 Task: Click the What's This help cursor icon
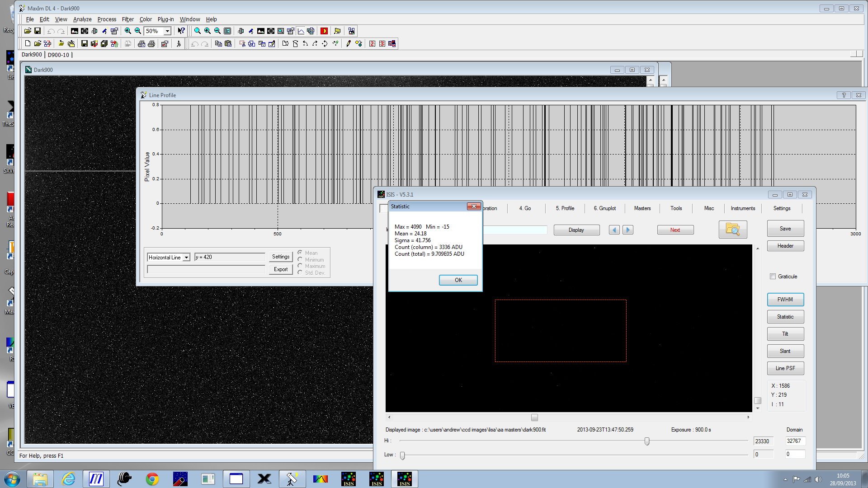pos(181,31)
